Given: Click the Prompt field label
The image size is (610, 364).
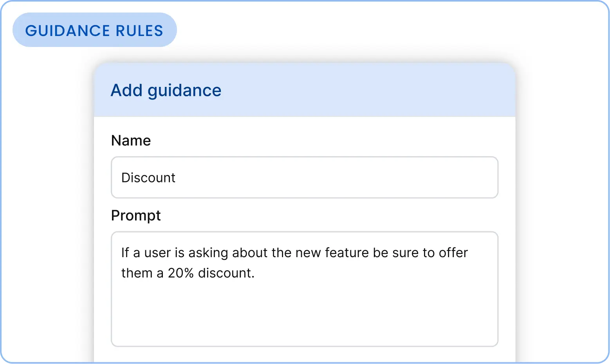Looking at the screenshot, I should click(135, 215).
